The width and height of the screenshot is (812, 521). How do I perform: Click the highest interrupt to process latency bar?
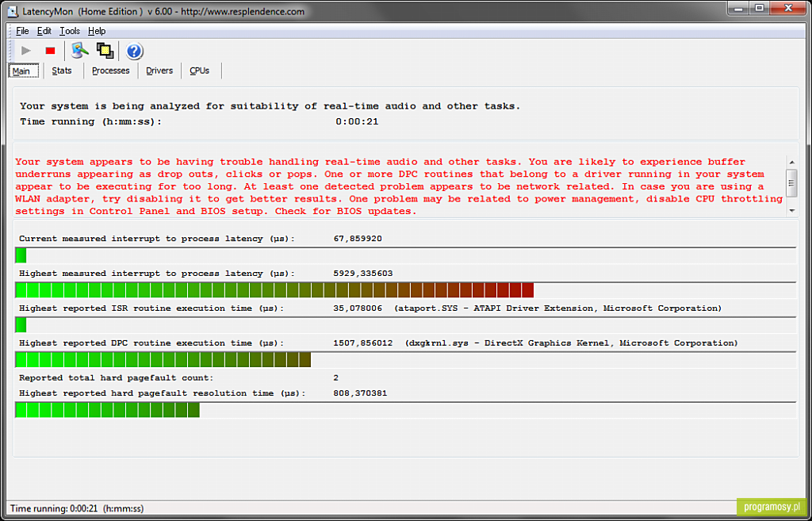405,290
